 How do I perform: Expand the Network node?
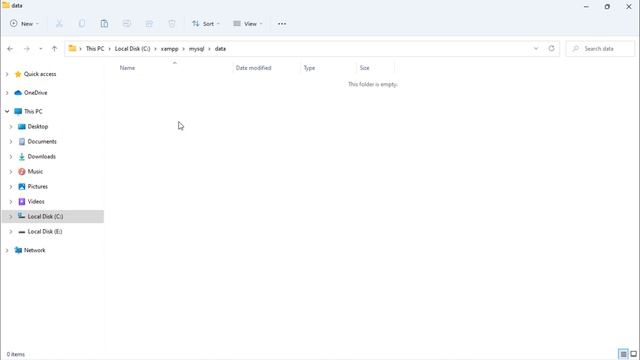click(7, 250)
